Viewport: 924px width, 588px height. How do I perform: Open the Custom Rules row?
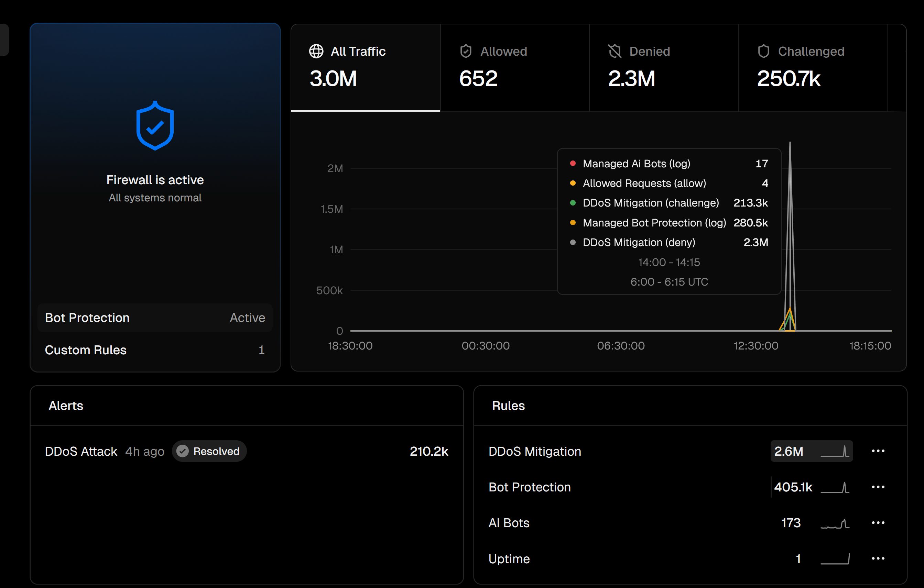click(155, 350)
